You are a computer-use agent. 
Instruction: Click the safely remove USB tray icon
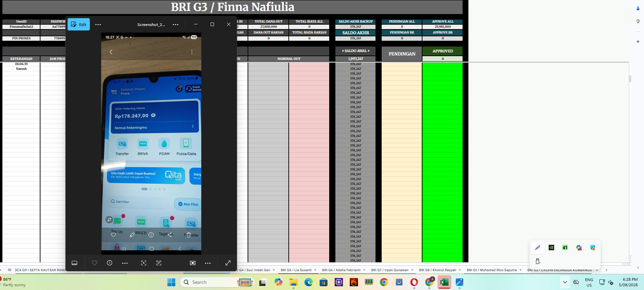tap(538, 261)
